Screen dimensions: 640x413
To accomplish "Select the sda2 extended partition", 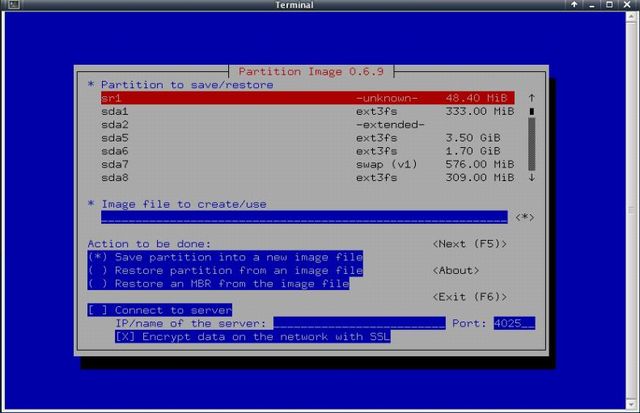I will (307, 124).
